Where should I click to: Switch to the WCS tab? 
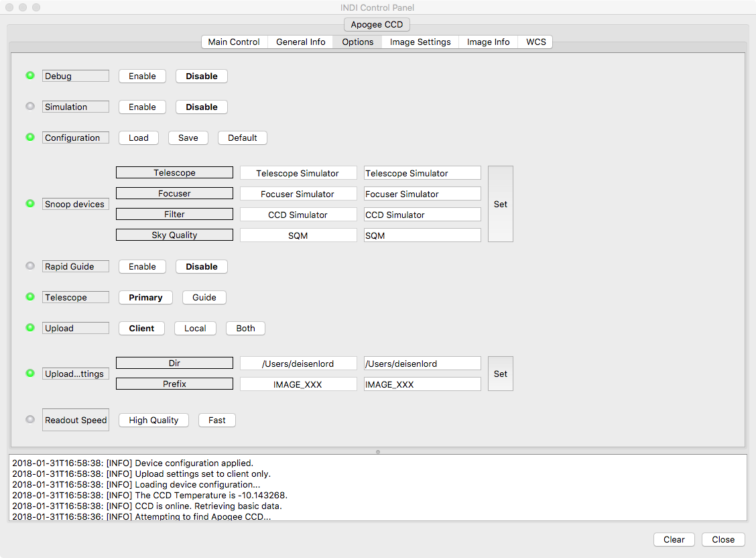(535, 42)
